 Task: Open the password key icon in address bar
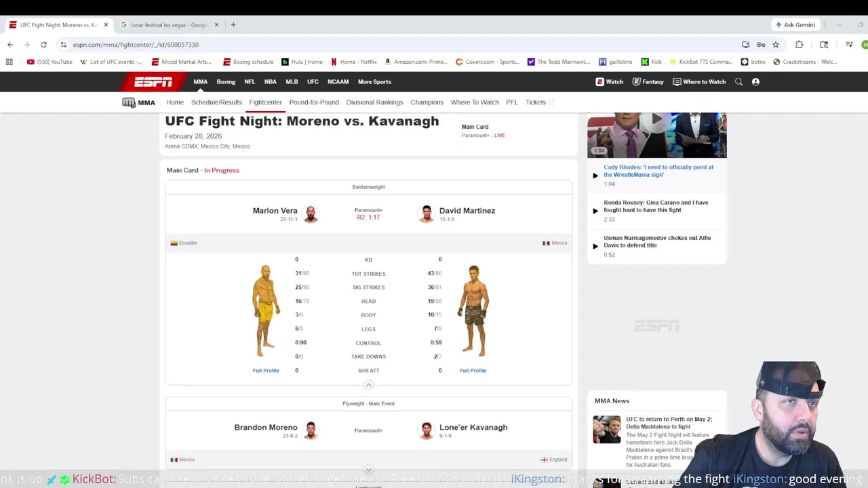[761, 45]
